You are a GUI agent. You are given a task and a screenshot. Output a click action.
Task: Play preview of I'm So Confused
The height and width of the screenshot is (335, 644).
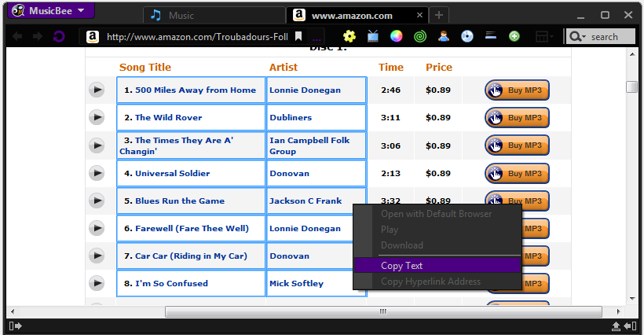[x=97, y=283]
